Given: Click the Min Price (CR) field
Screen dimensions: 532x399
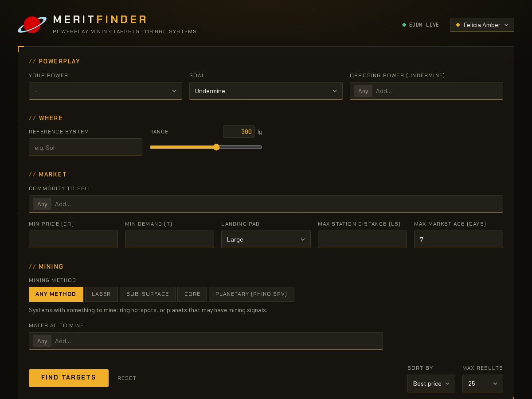Looking at the screenshot, I should click(74, 239).
